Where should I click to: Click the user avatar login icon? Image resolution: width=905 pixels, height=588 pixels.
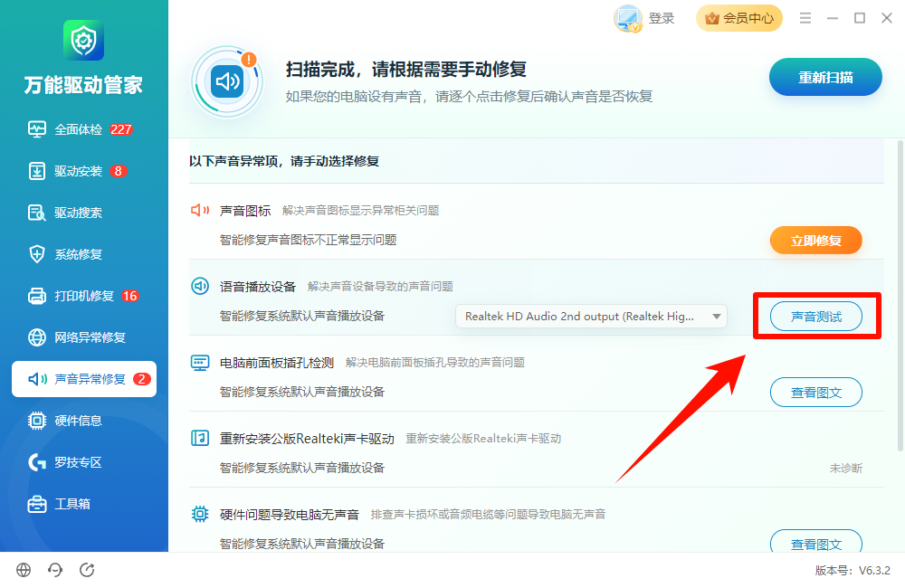(627, 18)
